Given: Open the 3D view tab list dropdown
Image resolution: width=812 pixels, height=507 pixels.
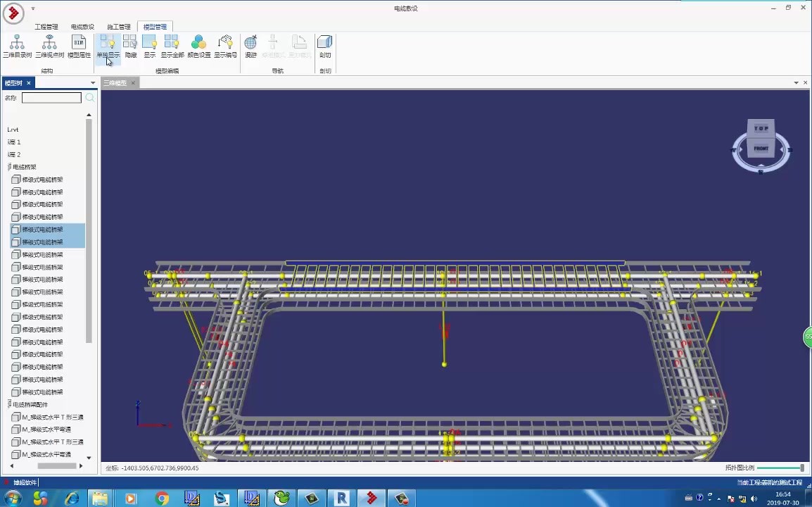Looking at the screenshot, I should (796, 83).
